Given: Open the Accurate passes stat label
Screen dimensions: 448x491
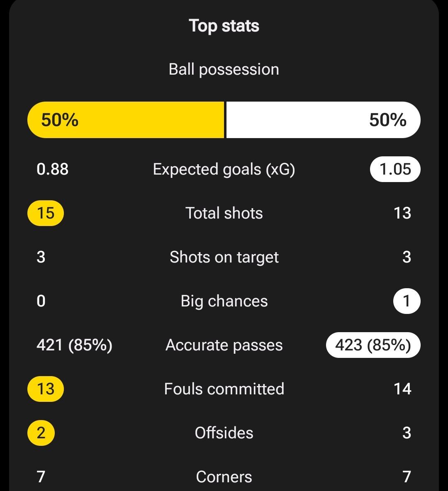Looking at the screenshot, I should [224, 345].
